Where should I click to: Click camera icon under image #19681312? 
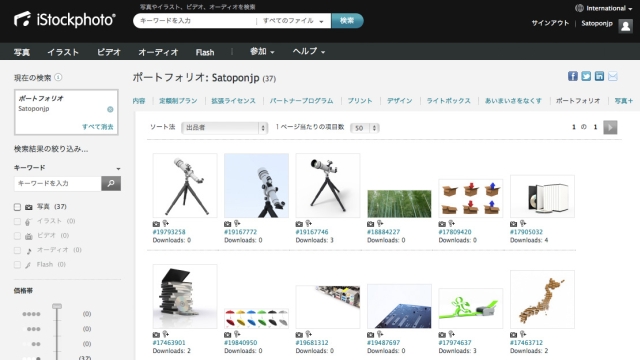click(x=299, y=335)
